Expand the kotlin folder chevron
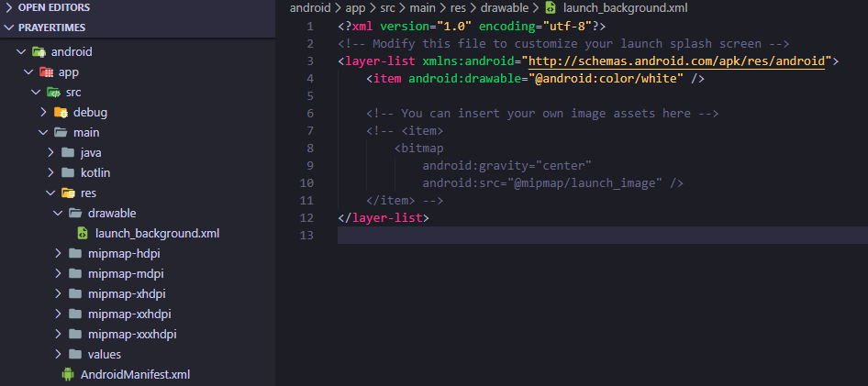Viewport: 868px width, 386px height. [x=50, y=173]
